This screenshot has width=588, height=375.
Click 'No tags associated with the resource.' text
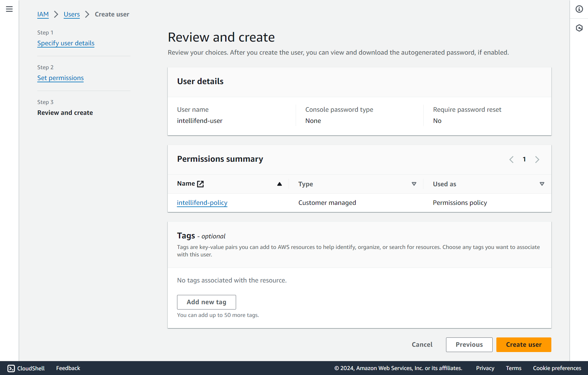tap(232, 280)
